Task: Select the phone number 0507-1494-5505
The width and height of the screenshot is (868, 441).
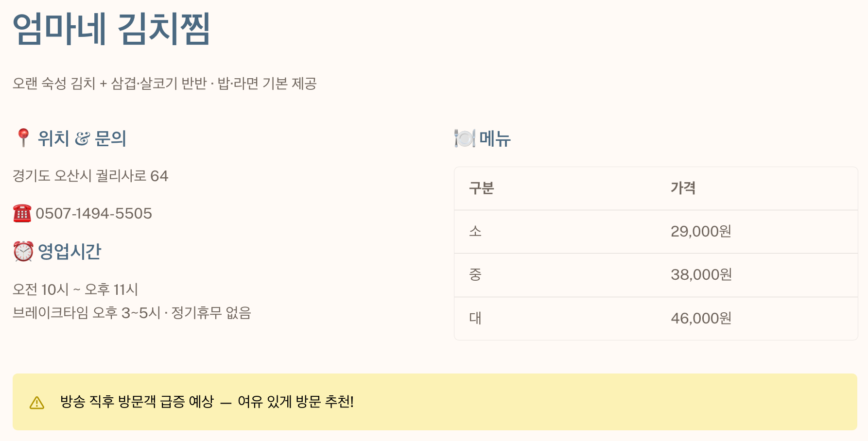Action: [94, 213]
